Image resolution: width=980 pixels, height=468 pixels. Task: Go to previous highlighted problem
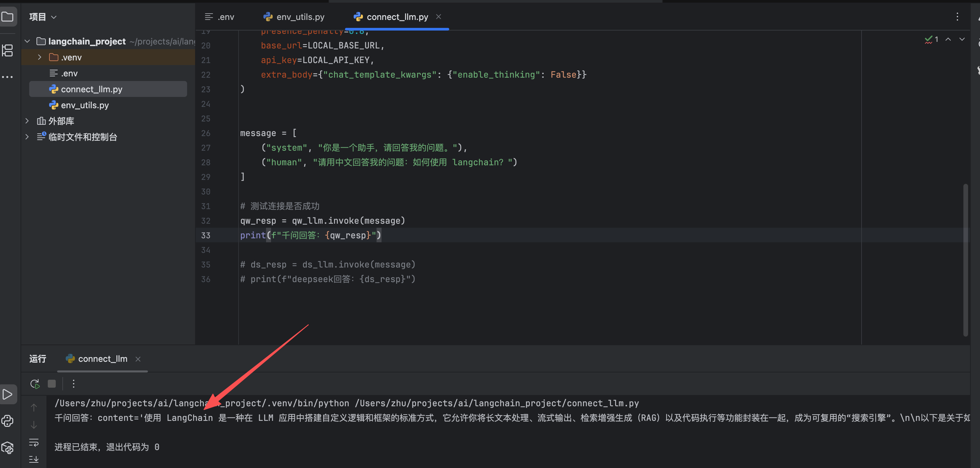pos(948,39)
